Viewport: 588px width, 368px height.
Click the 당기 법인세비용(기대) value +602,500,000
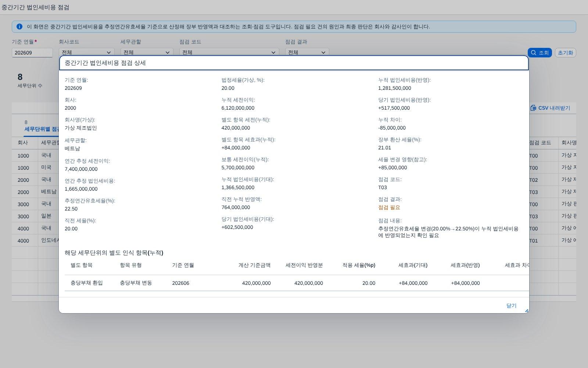237,227
